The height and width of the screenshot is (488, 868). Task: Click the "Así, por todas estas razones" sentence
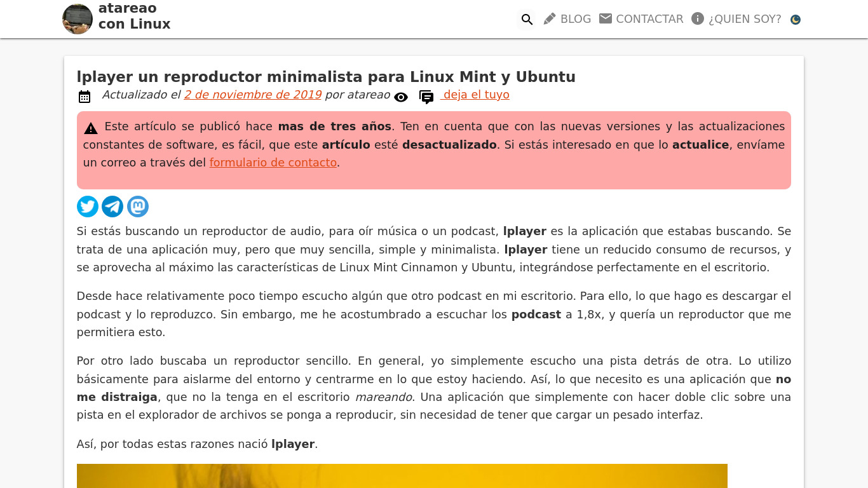pyautogui.click(x=197, y=444)
